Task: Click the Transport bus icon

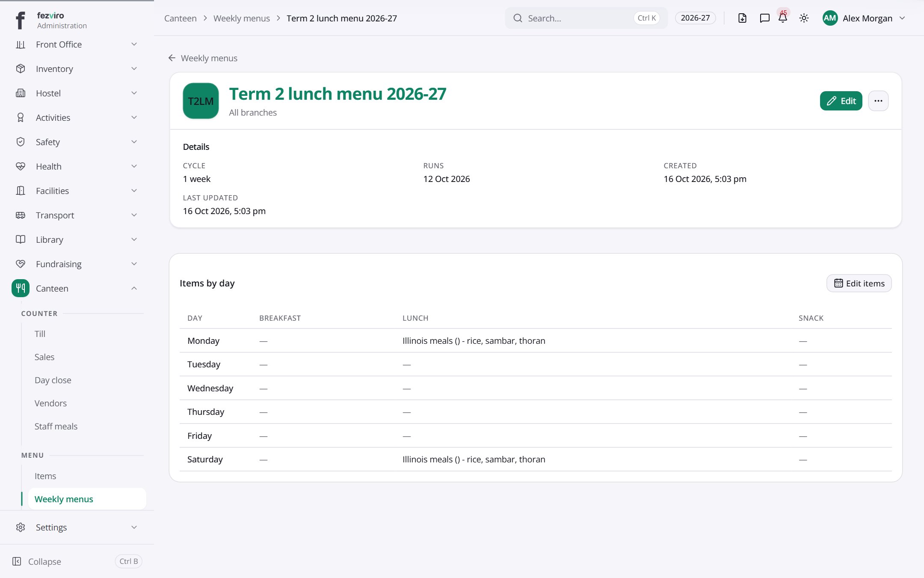Action: (21, 215)
